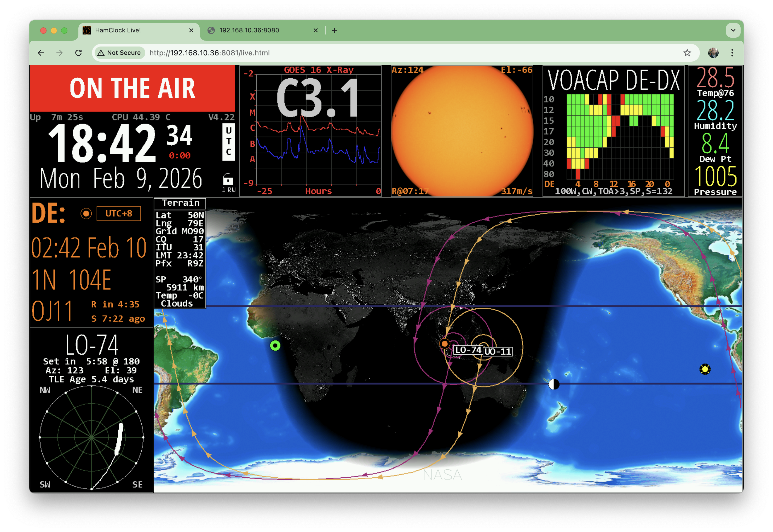The image size is (773, 532).
Task: Click the browser reload icon
Action: [x=79, y=53]
